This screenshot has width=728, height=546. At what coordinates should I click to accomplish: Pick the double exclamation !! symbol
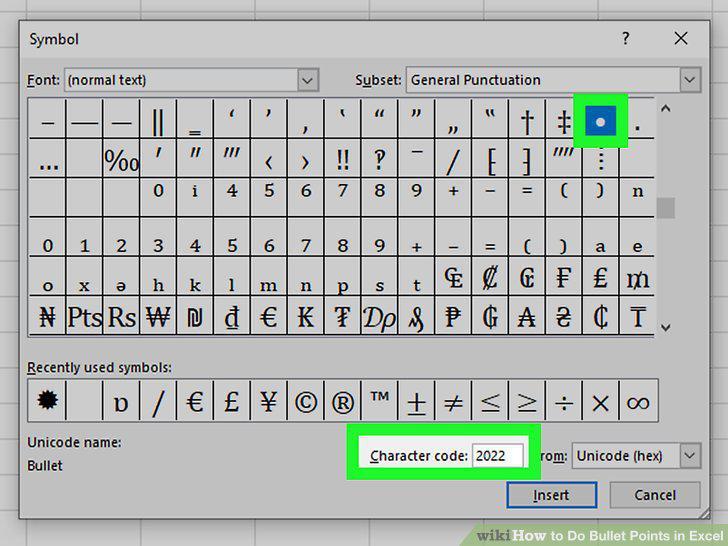tap(343, 159)
